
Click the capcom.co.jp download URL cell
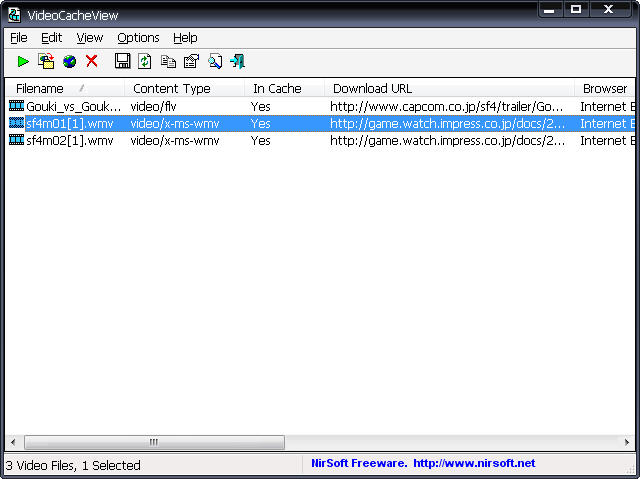[x=447, y=106]
